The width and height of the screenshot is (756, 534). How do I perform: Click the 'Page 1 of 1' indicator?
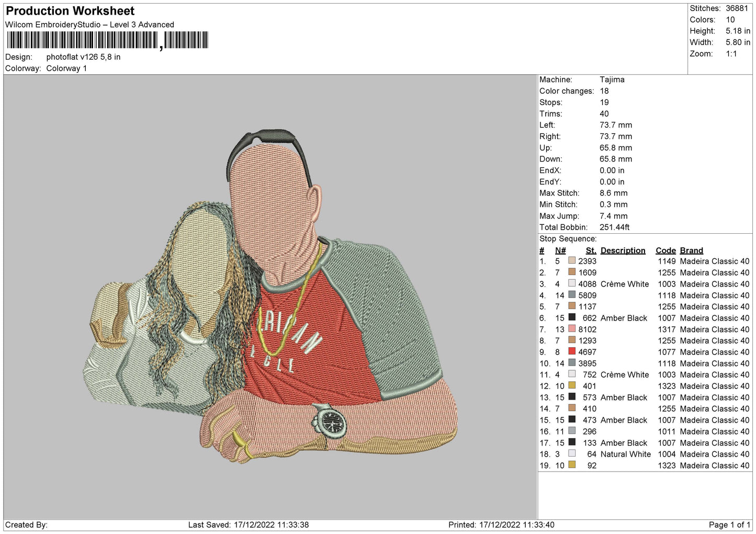coord(729,525)
